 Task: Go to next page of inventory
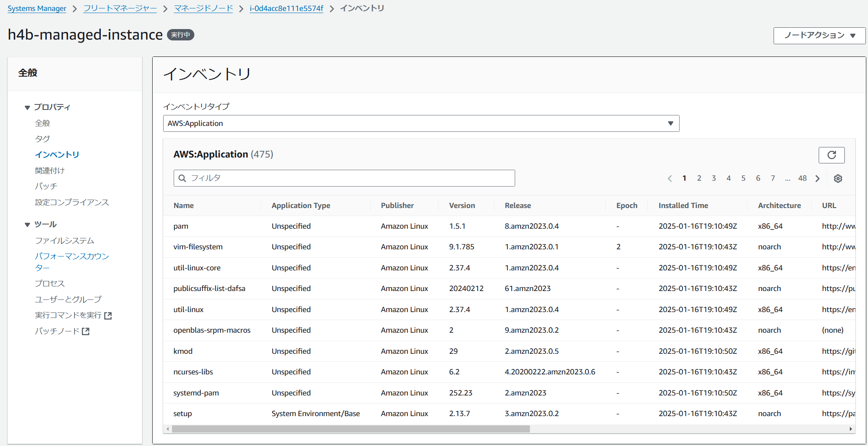click(x=818, y=179)
